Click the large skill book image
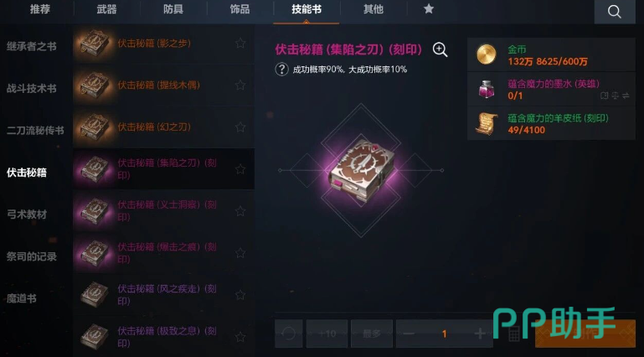This screenshot has width=644, height=357. (361, 170)
